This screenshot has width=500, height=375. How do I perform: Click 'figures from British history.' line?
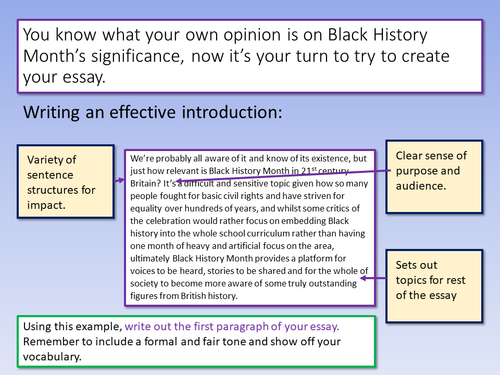[184, 296]
